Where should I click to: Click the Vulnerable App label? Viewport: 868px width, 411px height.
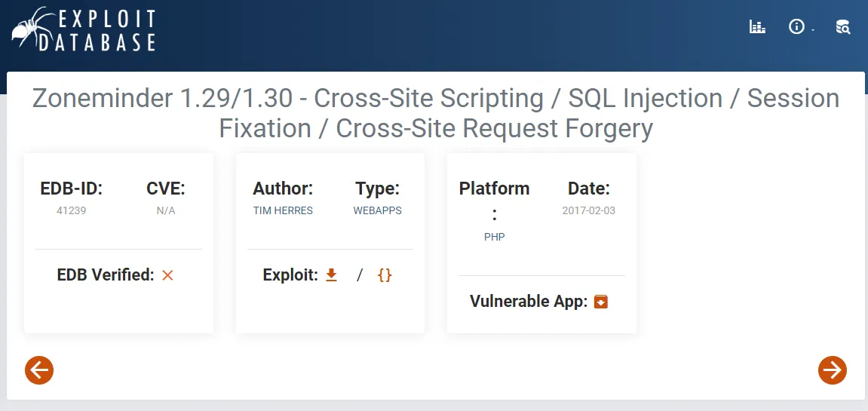pos(529,302)
